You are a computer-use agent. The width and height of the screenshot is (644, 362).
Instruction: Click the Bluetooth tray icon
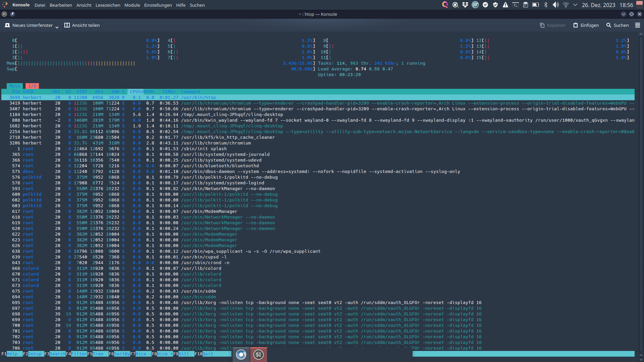(546, 5)
